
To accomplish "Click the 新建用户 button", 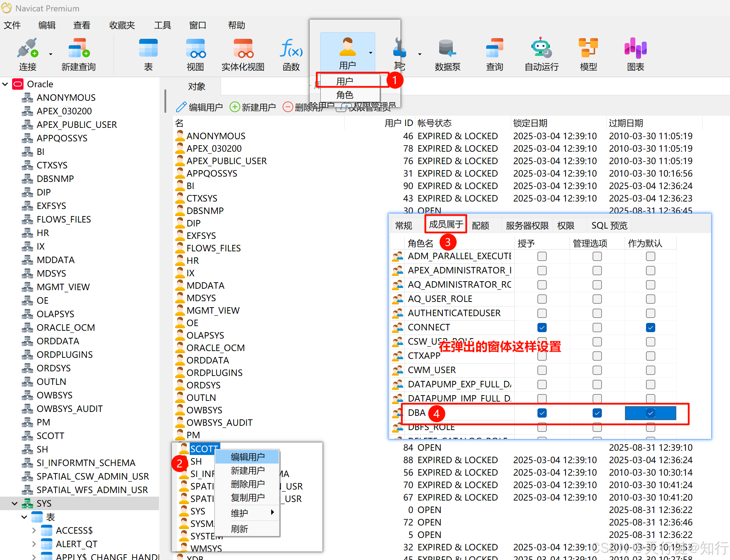I will [x=253, y=107].
